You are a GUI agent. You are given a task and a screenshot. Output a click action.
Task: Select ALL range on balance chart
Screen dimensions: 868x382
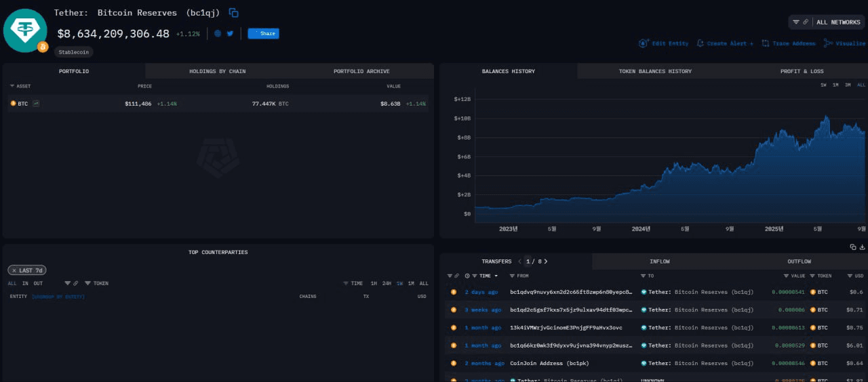click(x=861, y=85)
